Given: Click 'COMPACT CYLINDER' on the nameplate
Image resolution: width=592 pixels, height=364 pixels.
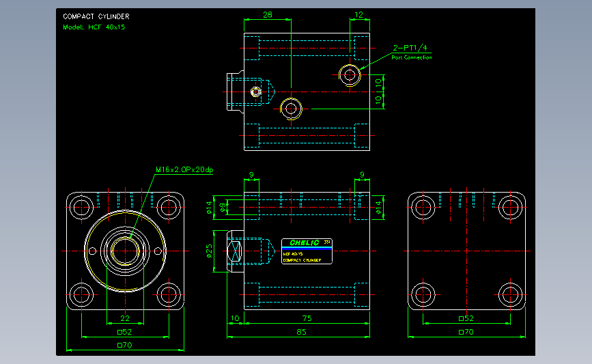Looking at the screenshot, I should pyautogui.click(x=302, y=260).
